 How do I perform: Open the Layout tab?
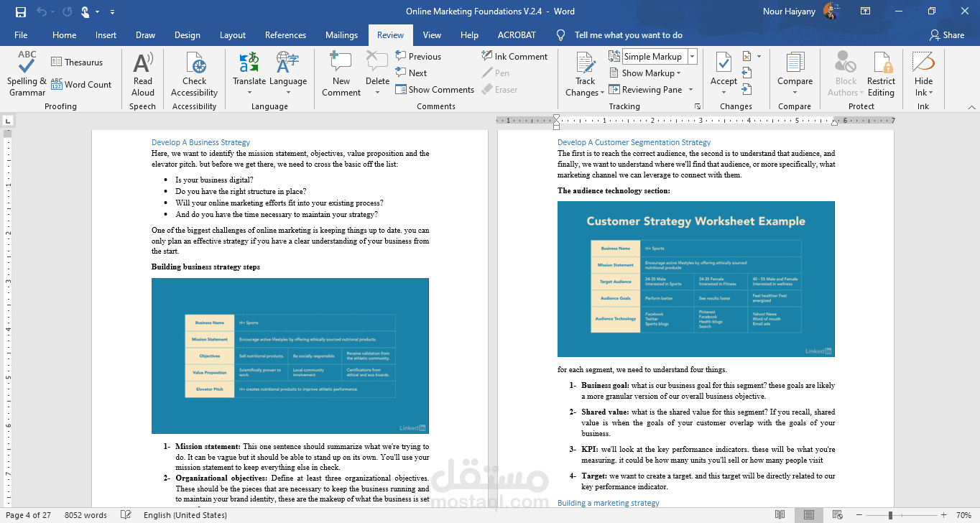click(x=233, y=35)
